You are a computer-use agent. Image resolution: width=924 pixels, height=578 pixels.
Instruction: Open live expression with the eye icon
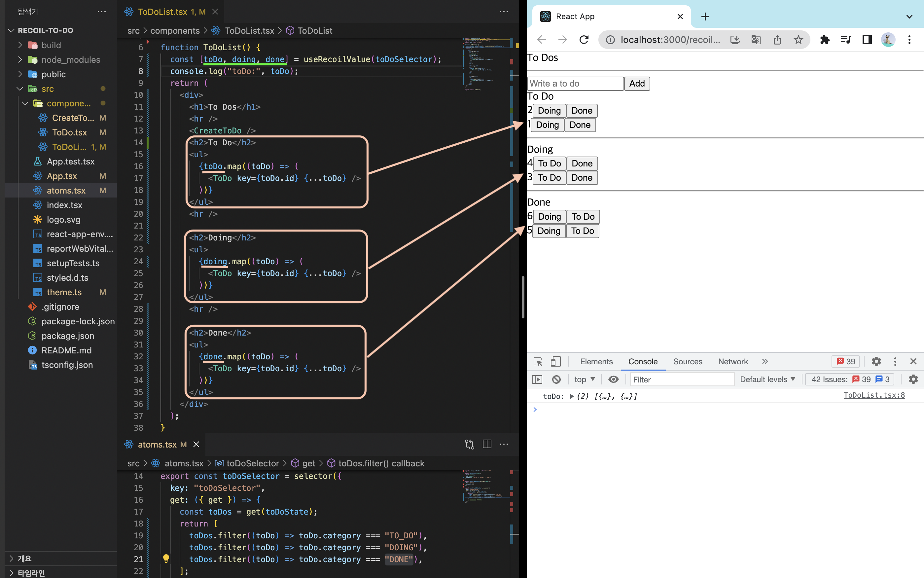[613, 379]
